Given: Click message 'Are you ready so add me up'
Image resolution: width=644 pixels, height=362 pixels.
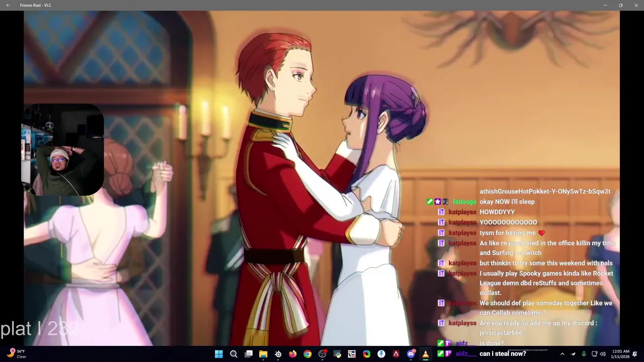Looking at the screenshot, I should click(538, 328).
